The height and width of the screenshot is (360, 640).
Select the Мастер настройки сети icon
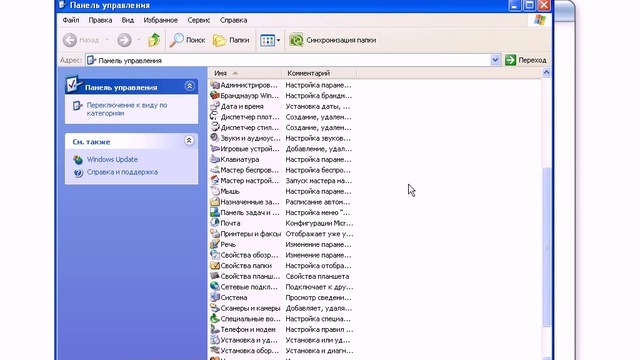click(x=215, y=180)
